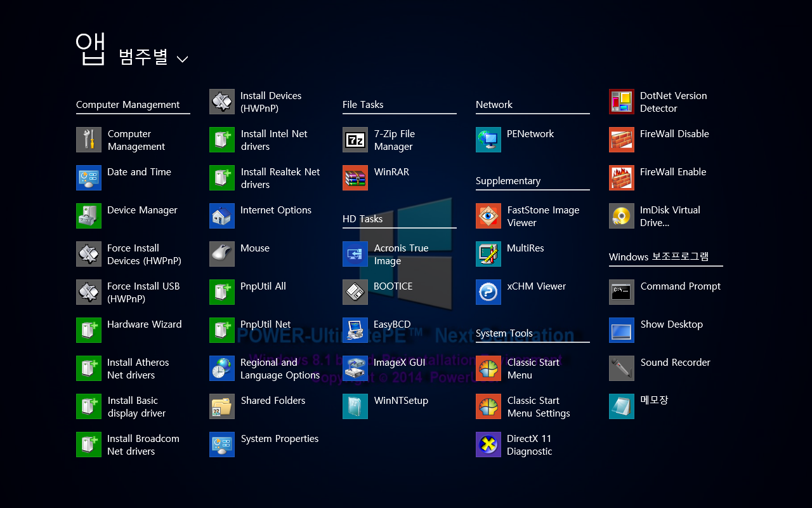Open the Classic Start Menu icon
Image resolution: width=812 pixels, height=508 pixels.
pos(488,368)
